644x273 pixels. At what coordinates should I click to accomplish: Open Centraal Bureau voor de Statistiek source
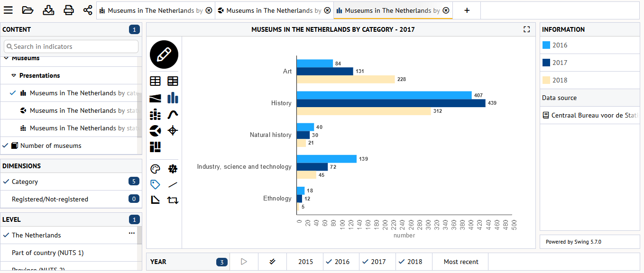[594, 115]
